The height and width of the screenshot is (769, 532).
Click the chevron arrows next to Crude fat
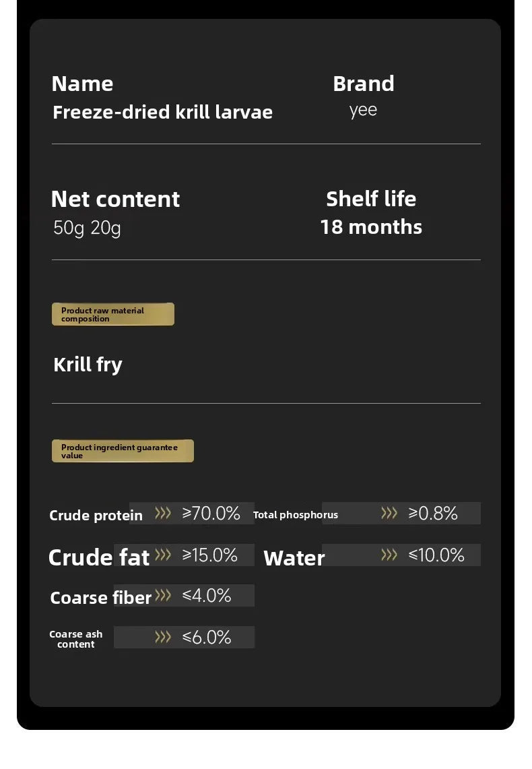tap(163, 555)
